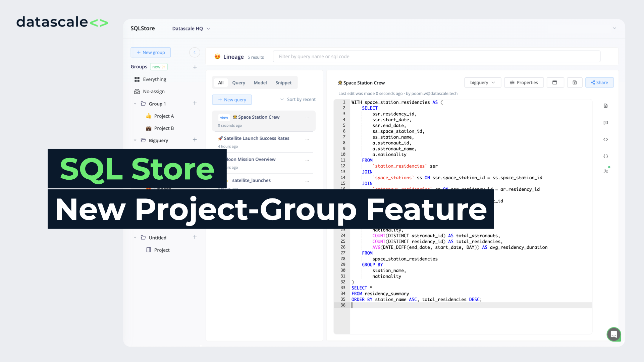Focus the Filter by query name input
The width and height of the screenshot is (644, 362).
(436, 56)
